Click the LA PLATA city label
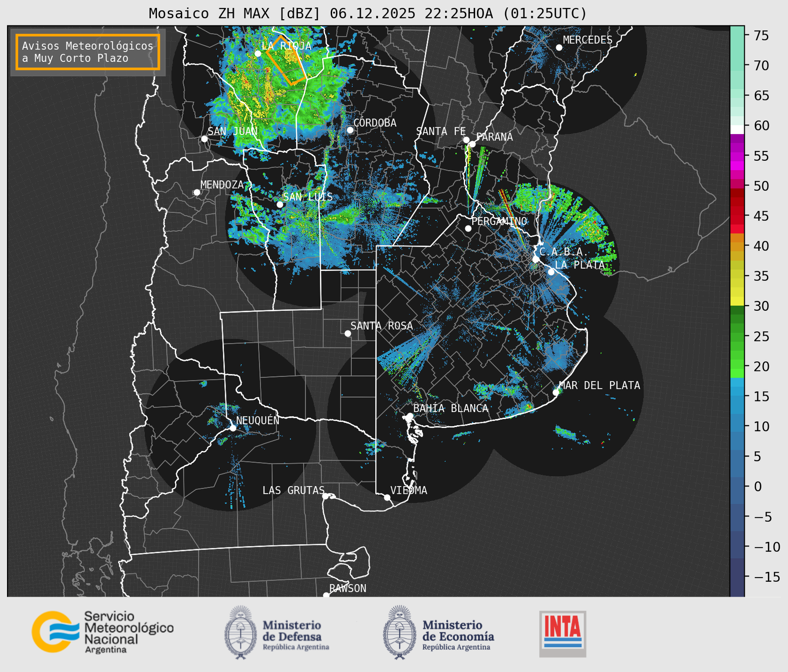This screenshot has height=672, width=788. click(580, 265)
